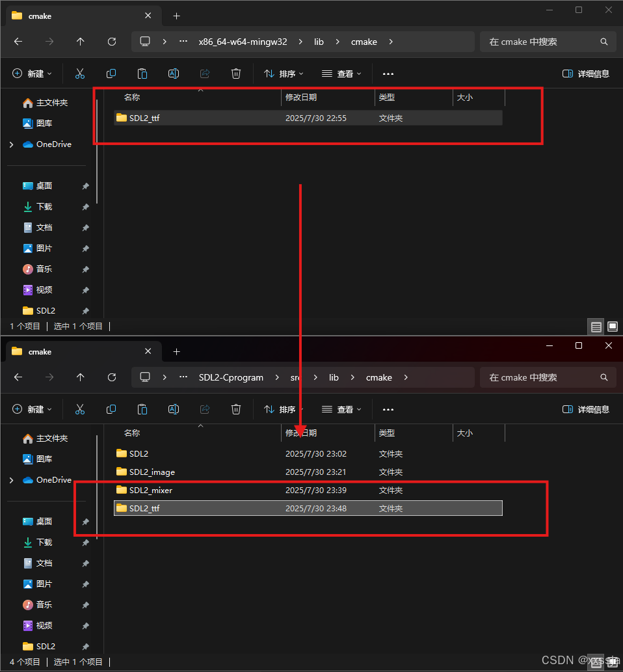The width and height of the screenshot is (623, 672).
Task: Refresh the top Explorer window
Action: 111,42
